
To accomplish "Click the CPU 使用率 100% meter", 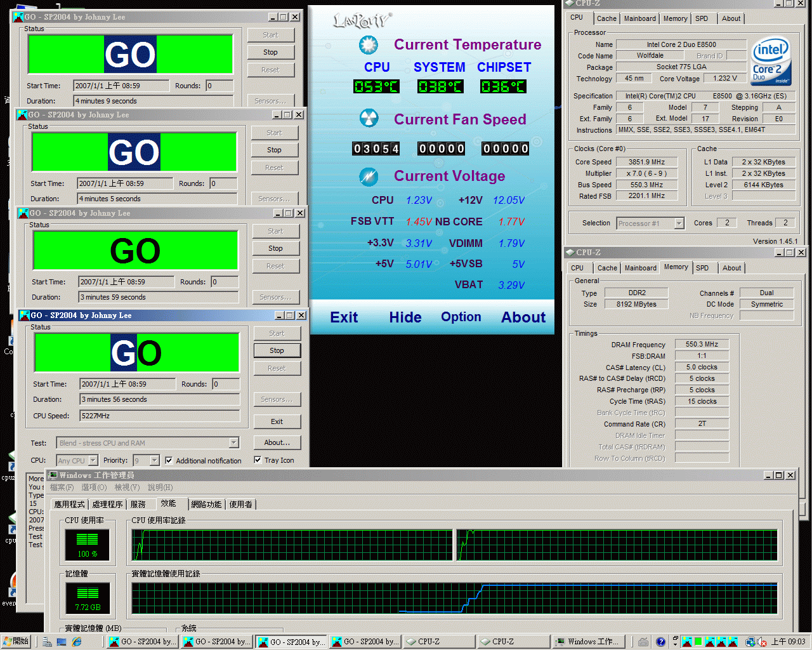I will click(x=88, y=545).
